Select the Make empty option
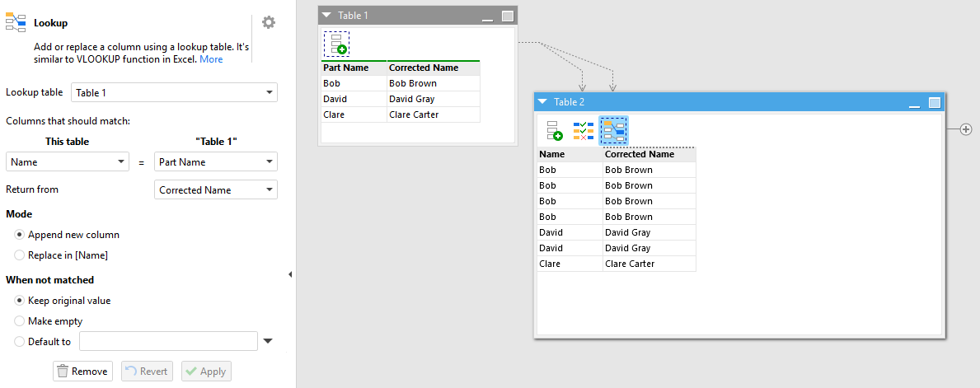The image size is (980, 388). tap(48, 321)
